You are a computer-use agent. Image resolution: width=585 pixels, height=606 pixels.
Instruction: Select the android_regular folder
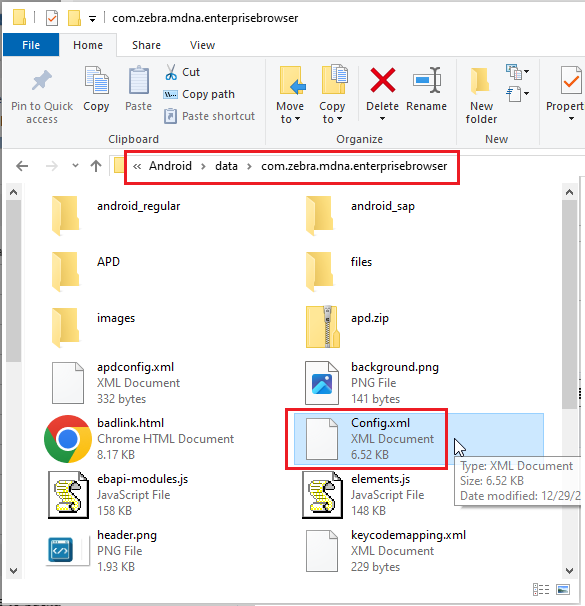(x=116, y=214)
